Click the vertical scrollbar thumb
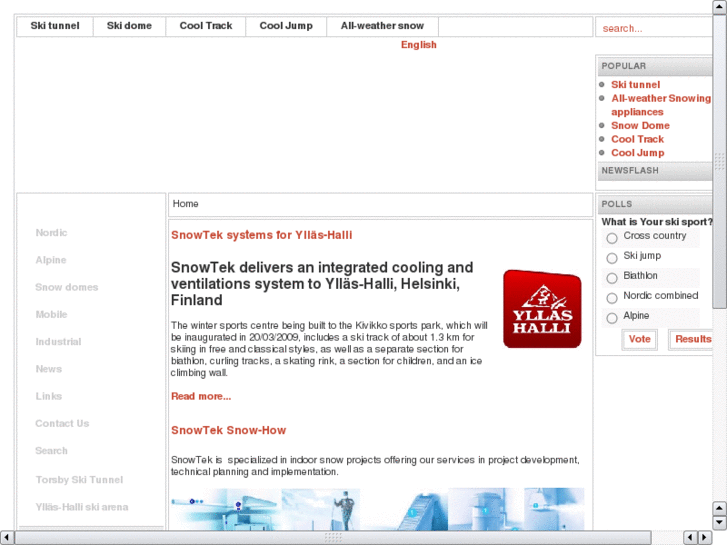Screen dimensions: 727x545 [720, 161]
